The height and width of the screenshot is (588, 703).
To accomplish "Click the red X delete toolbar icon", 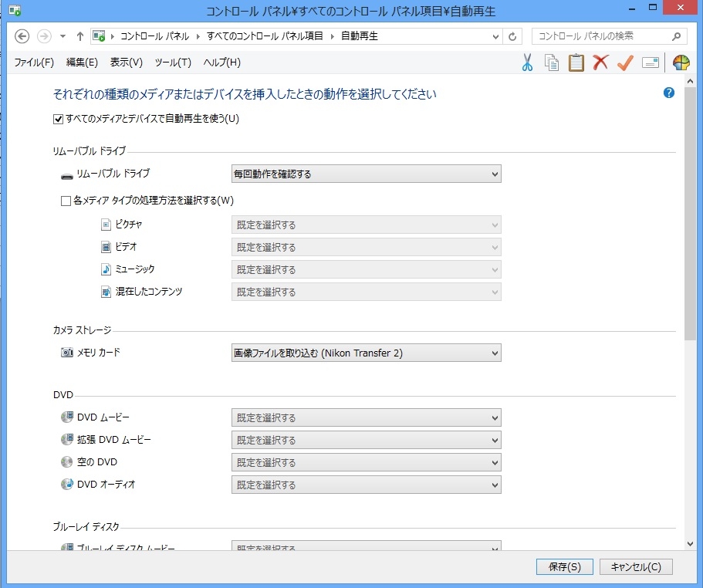I will point(600,63).
